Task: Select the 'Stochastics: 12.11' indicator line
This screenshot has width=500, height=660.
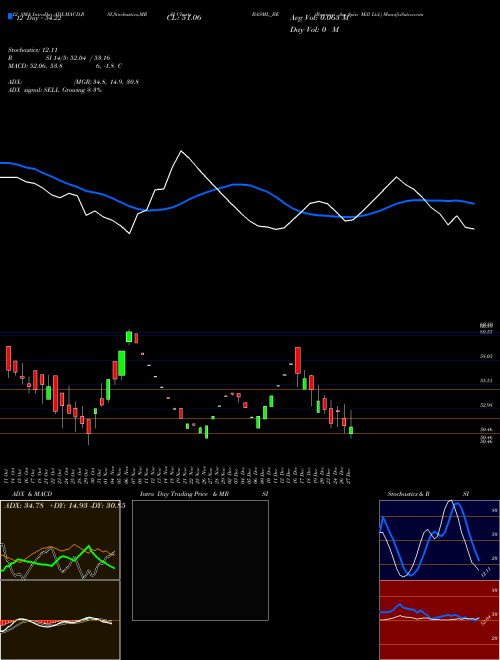Action: 32,50
